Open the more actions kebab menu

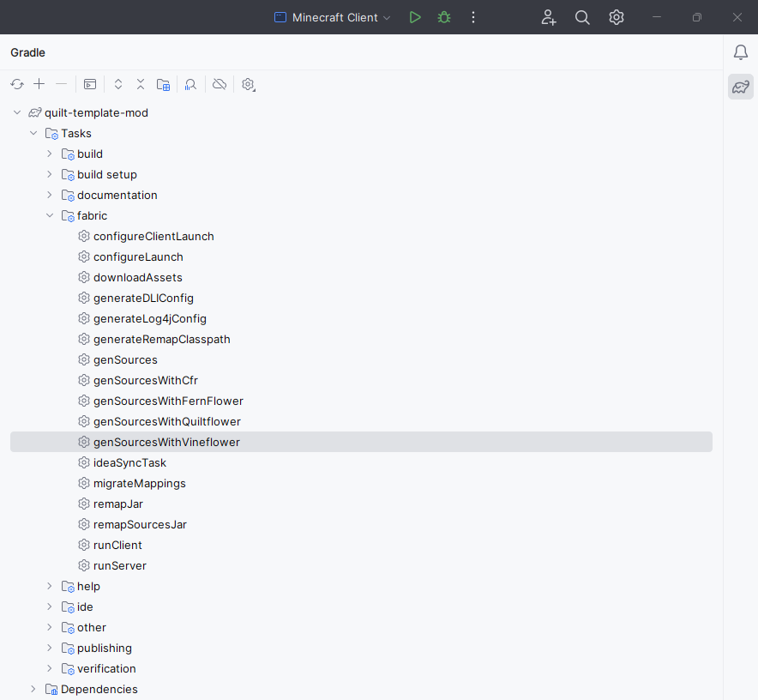(x=472, y=17)
